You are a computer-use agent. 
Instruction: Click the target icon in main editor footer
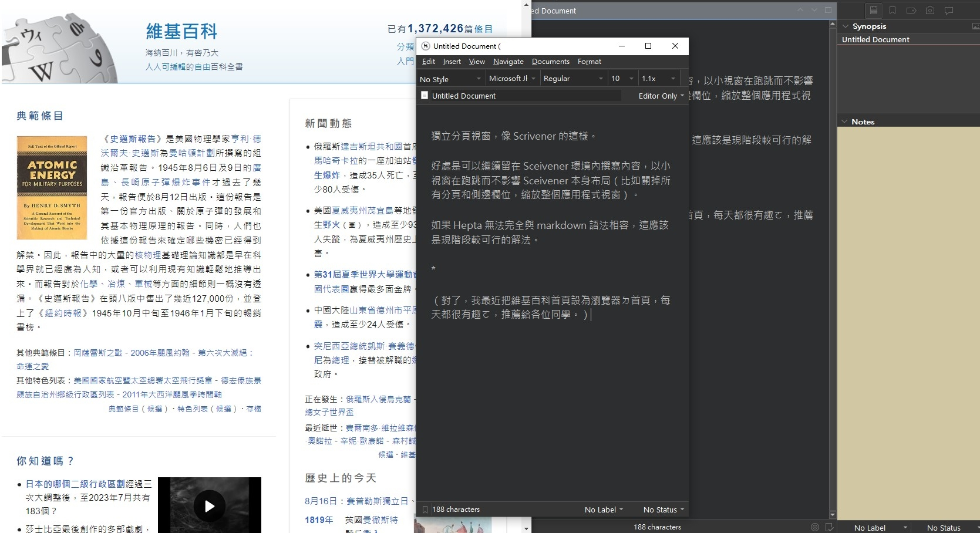pos(815,527)
